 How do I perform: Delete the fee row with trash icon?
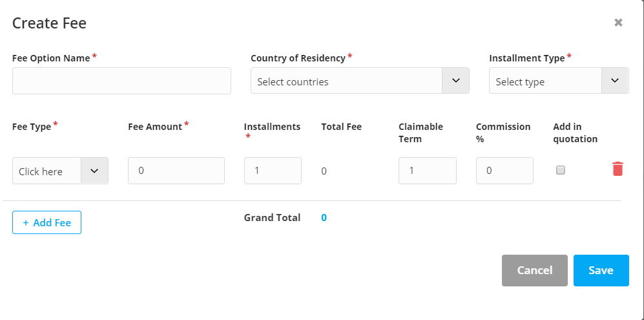618,169
